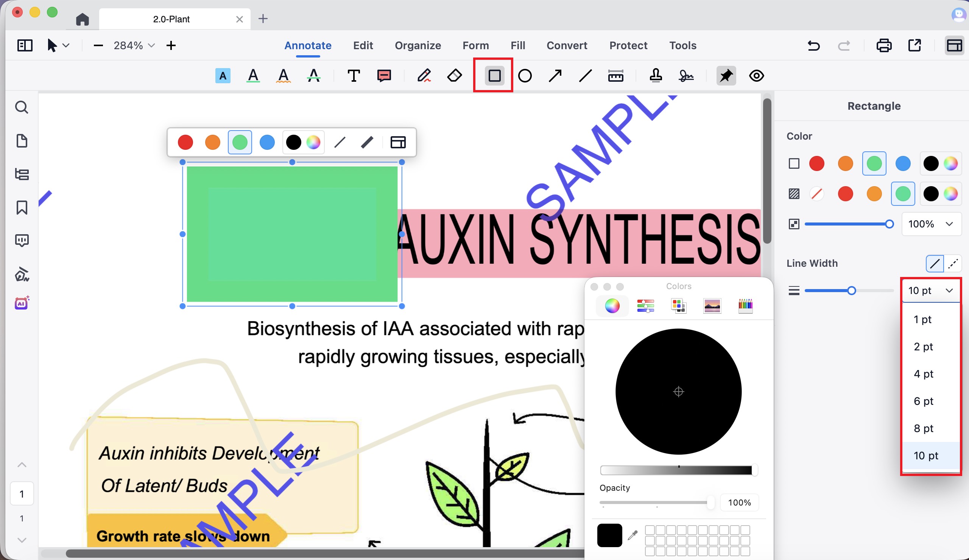Open the signature sidebar panel
The width and height of the screenshot is (969, 560).
point(22,274)
